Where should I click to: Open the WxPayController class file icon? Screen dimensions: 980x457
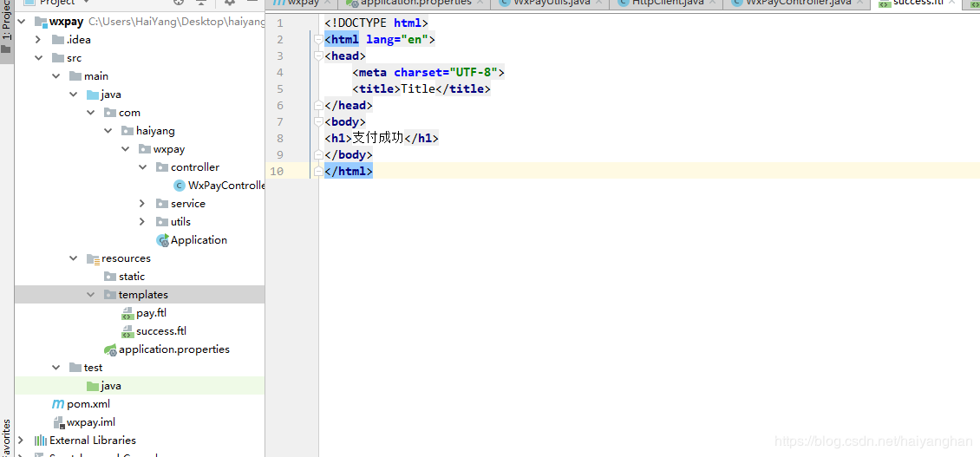180,186
